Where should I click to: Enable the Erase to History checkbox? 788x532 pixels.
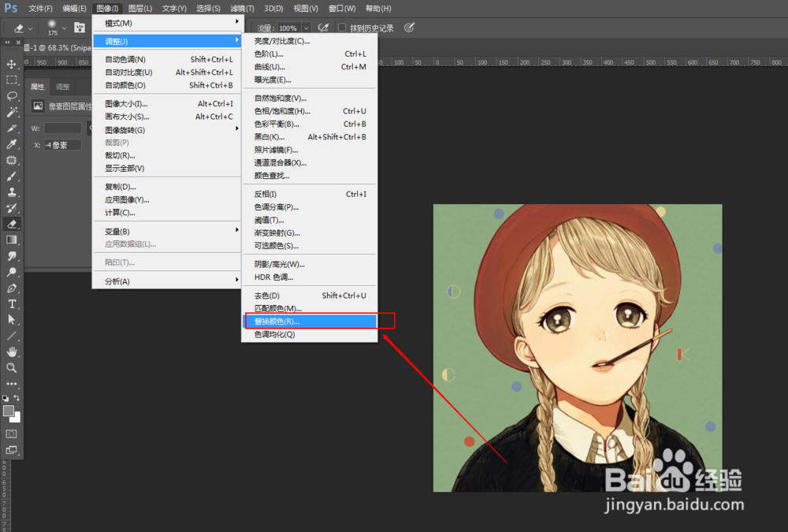(x=342, y=28)
